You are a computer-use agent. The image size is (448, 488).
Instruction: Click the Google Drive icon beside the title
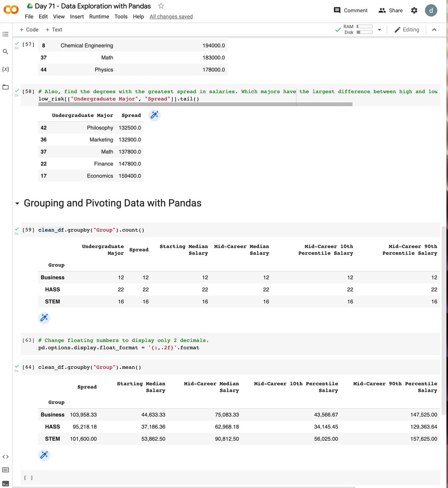30,6
